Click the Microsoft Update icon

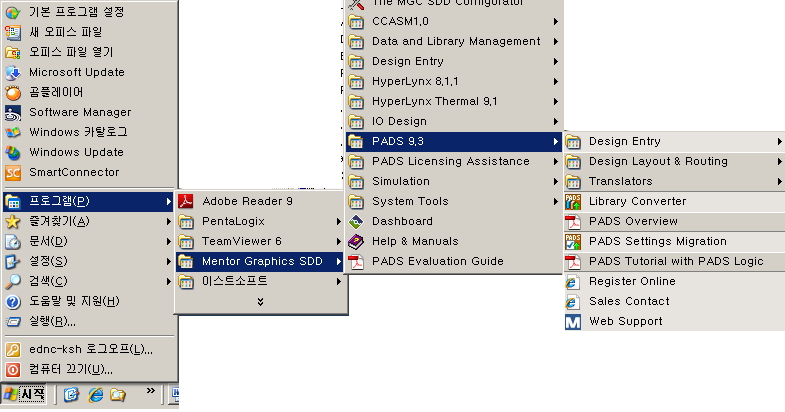(13, 73)
